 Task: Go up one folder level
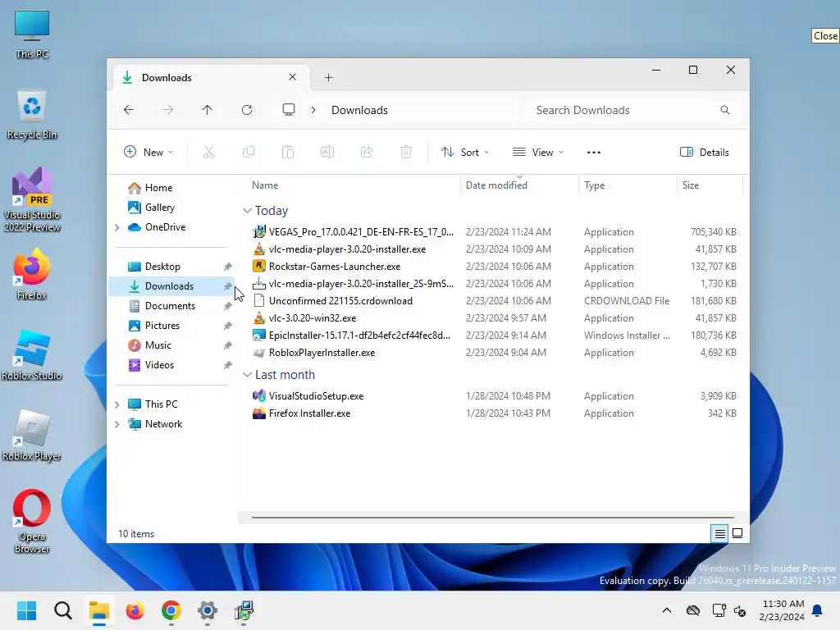point(208,110)
